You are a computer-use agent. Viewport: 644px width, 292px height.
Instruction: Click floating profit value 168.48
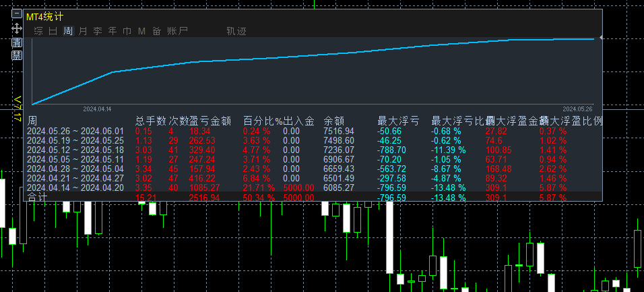pos(498,169)
